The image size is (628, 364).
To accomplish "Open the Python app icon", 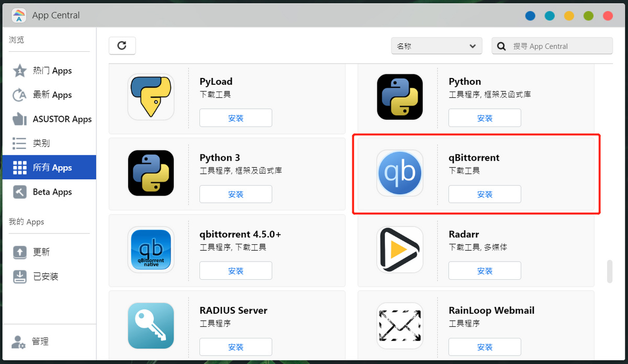I will (x=400, y=97).
